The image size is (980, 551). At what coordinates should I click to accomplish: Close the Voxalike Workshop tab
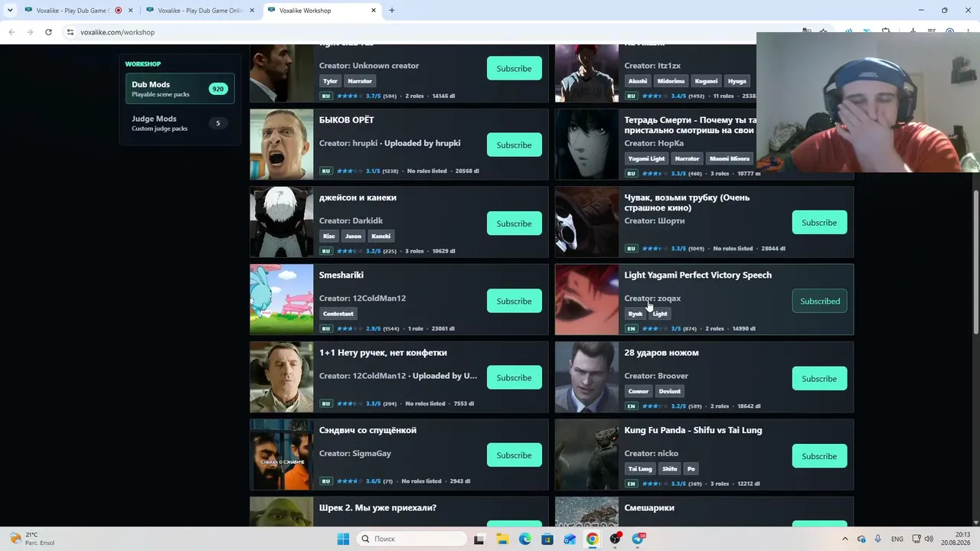point(374,11)
